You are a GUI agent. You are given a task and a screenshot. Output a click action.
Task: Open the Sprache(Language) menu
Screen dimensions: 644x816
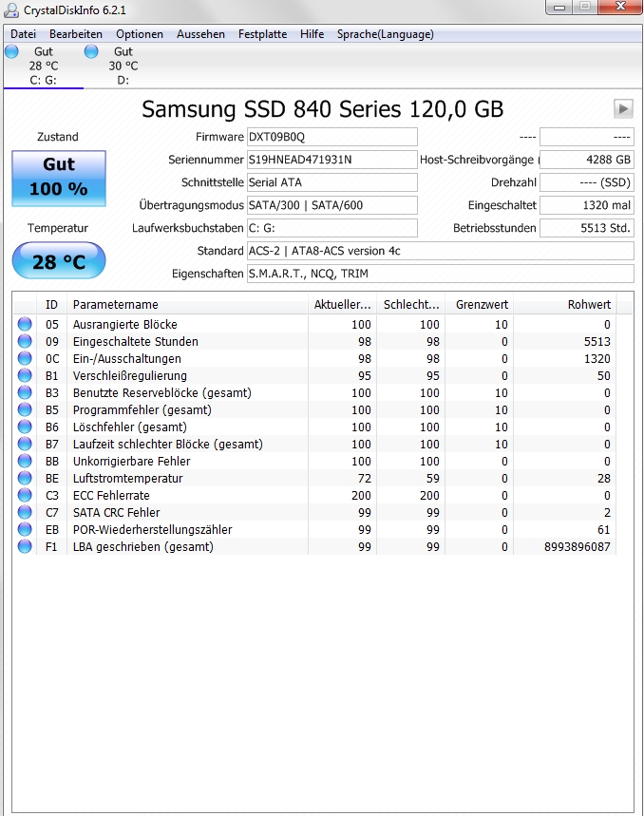(386, 34)
